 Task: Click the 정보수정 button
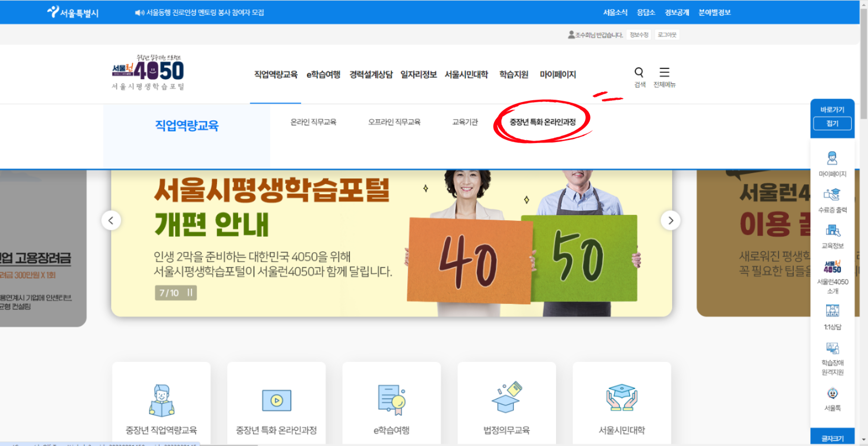(x=639, y=35)
